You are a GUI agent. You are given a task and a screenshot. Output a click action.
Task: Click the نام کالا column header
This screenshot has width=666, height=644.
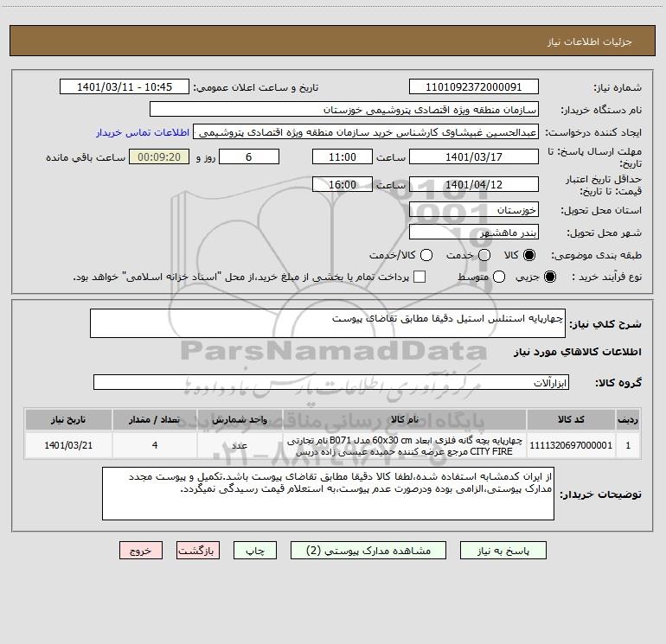[x=405, y=420]
